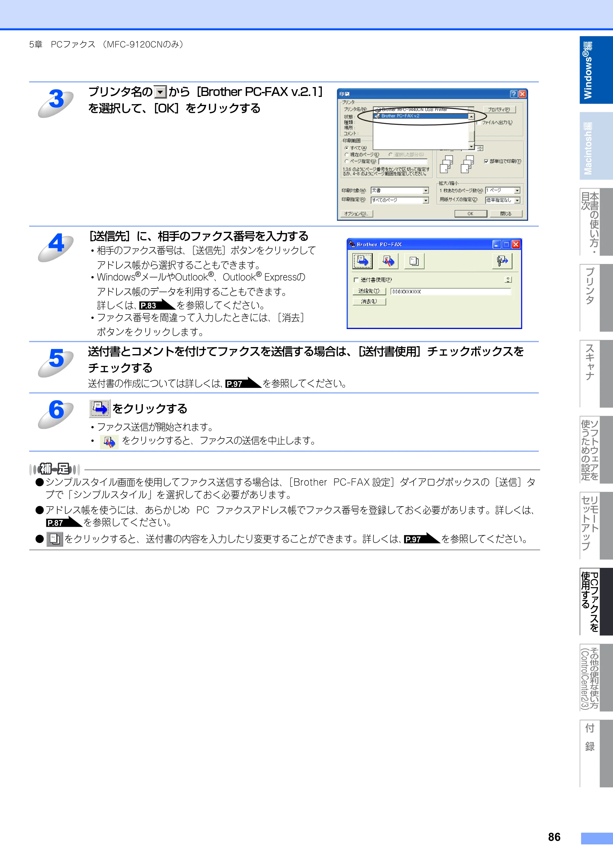
Task: Open the 付録 side tab
Action: tap(596, 753)
